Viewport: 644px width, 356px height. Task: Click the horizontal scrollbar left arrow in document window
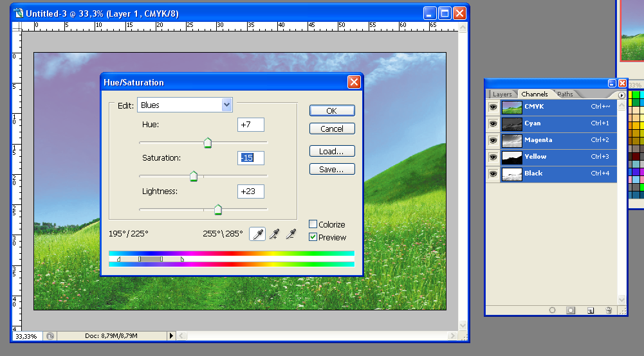pyautogui.click(x=181, y=336)
